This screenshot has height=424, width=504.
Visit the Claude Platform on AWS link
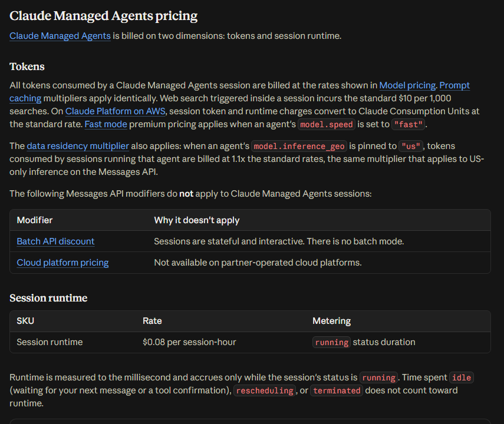(x=116, y=111)
